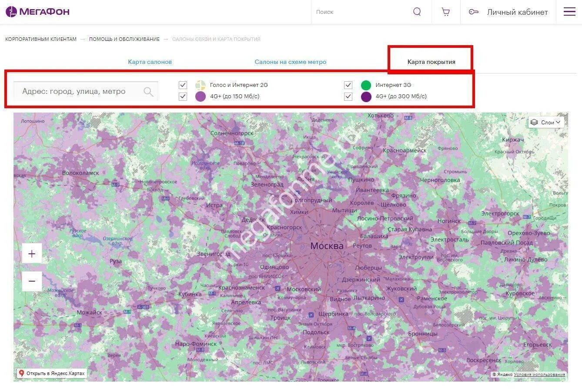
Task: Open the hamburger menu
Action: 569,12
